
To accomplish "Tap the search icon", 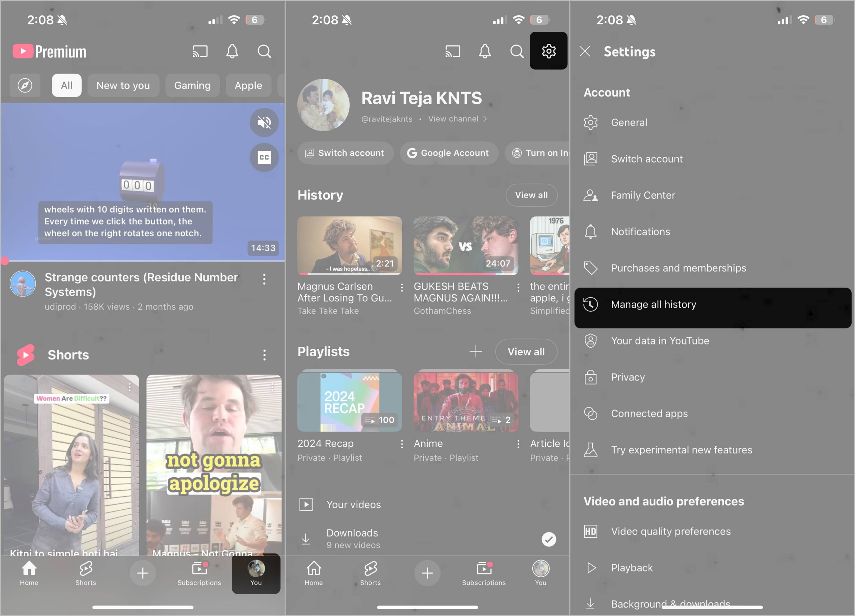I will point(264,52).
